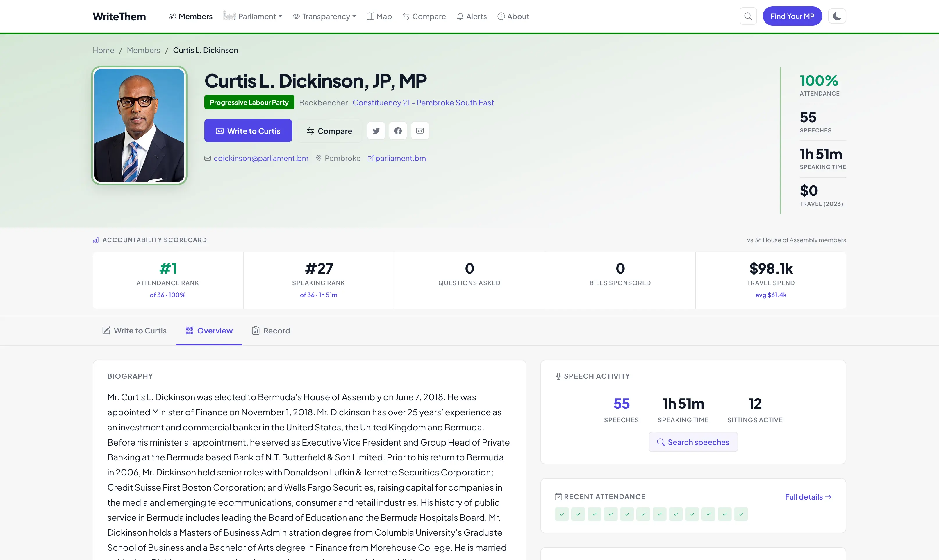Go to Members breadcrumb
Image resolution: width=939 pixels, height=560 pixels.
[143, 50]
